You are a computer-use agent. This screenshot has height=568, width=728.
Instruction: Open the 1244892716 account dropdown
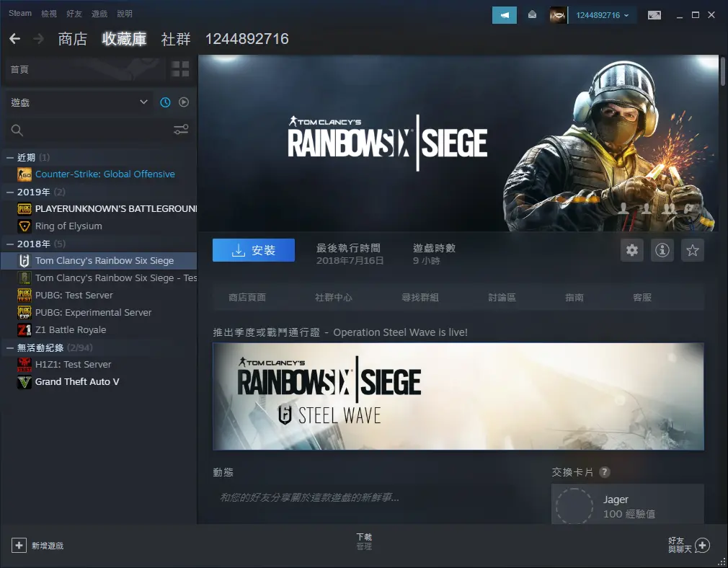coord(603,15)
